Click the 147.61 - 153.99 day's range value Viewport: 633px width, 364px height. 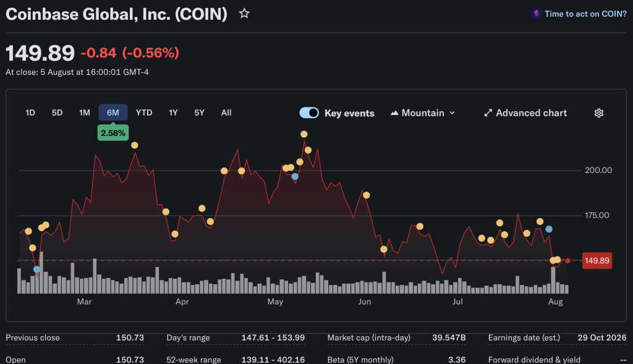tap(273, 338)
